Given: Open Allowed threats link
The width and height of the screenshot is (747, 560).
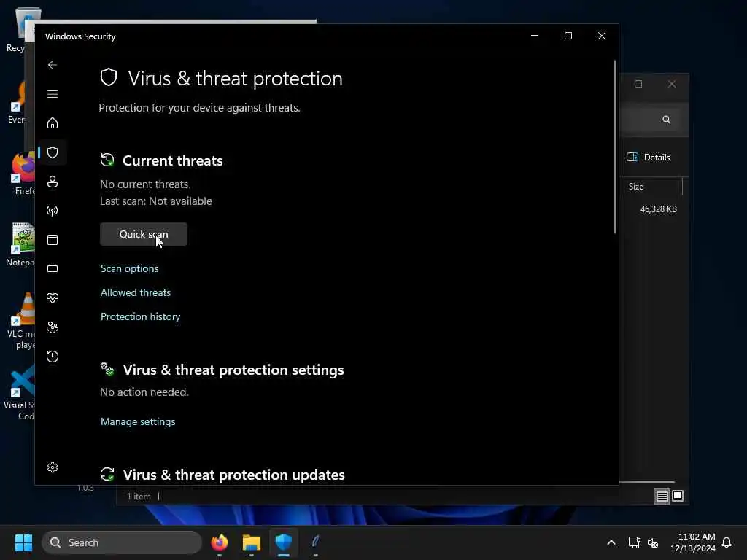Looking at the screenshot, I should [x=135, y=292].
